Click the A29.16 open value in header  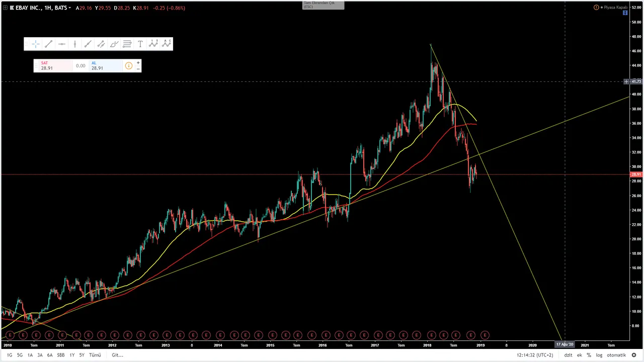[84, 8]
